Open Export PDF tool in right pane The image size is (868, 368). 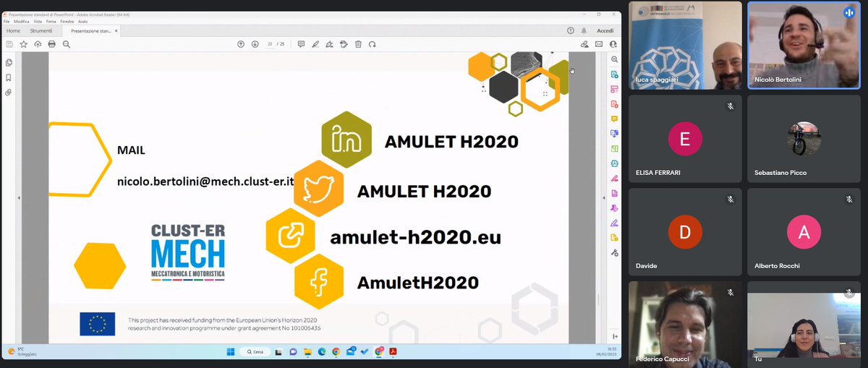point(614,74)
